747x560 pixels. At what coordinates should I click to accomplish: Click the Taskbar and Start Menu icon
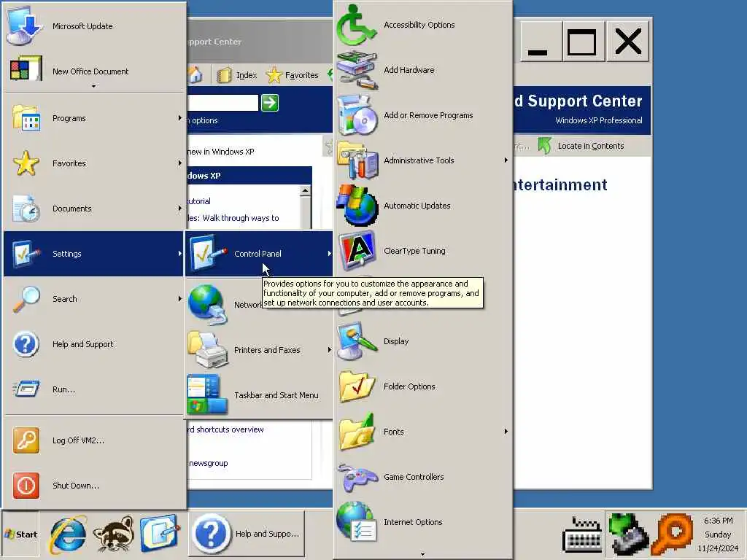(x=207, y=394)
